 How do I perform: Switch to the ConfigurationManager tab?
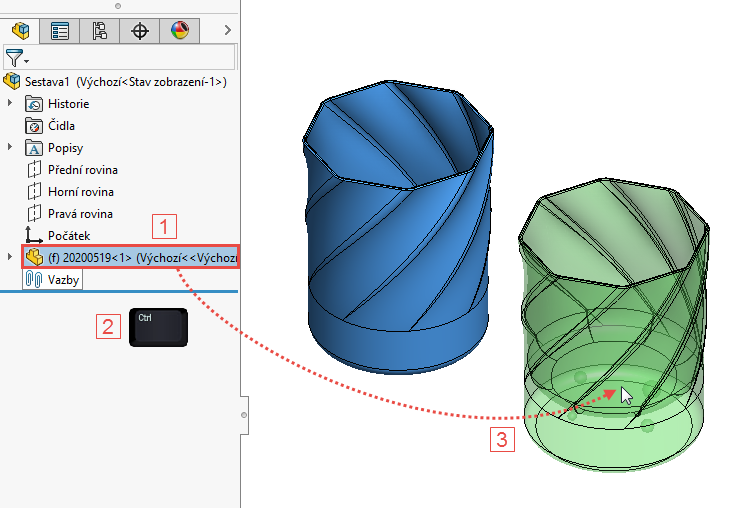[99, 31]
